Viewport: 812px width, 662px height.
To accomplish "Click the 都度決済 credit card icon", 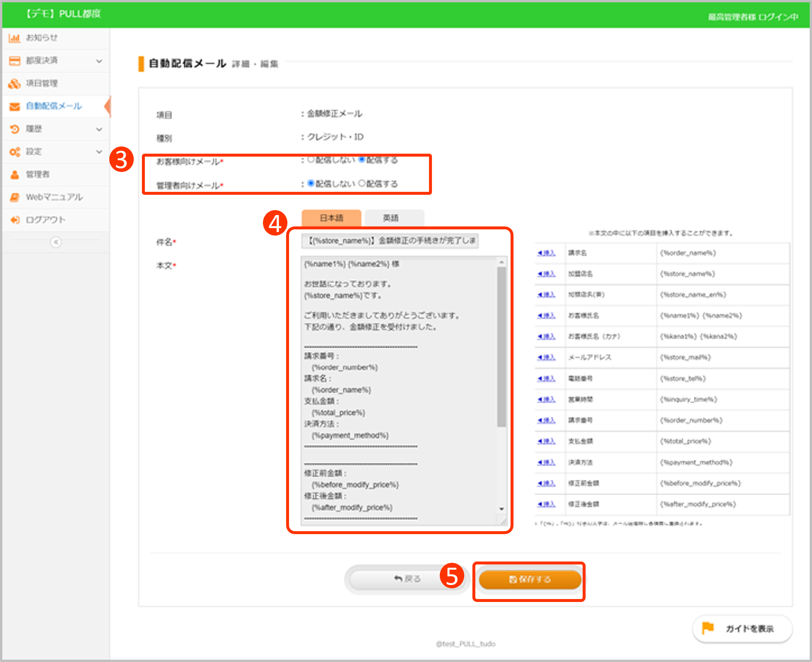I will point(14,61).
